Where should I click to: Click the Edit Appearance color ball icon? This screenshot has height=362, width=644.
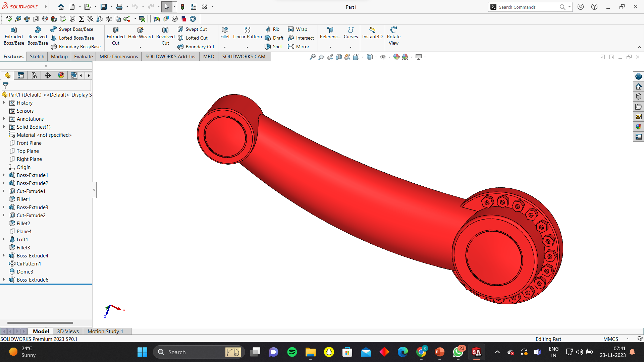[396, 57]
